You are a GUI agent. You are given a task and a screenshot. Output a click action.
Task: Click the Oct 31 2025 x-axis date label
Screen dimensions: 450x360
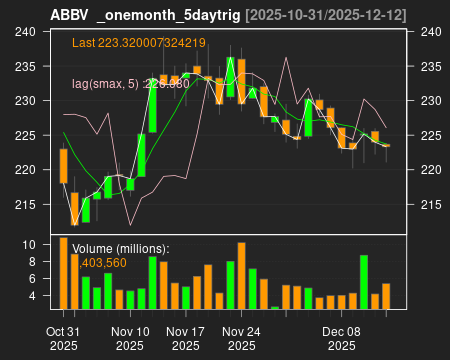tap(63, 339)
